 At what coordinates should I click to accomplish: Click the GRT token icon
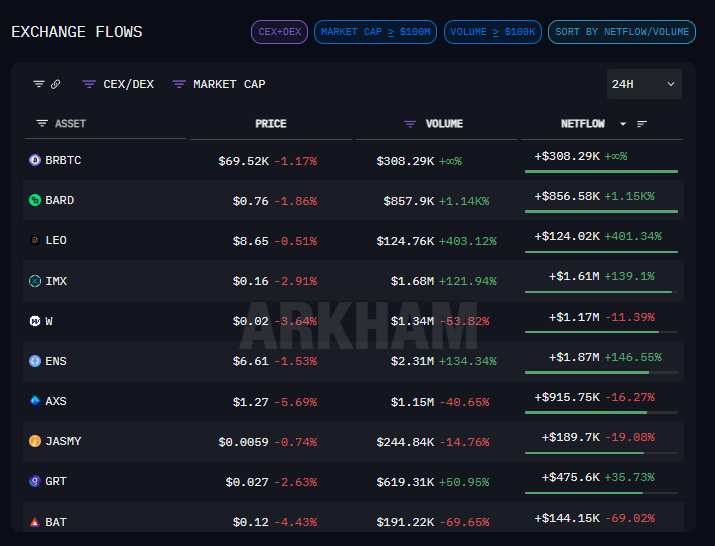coord(35,481)
